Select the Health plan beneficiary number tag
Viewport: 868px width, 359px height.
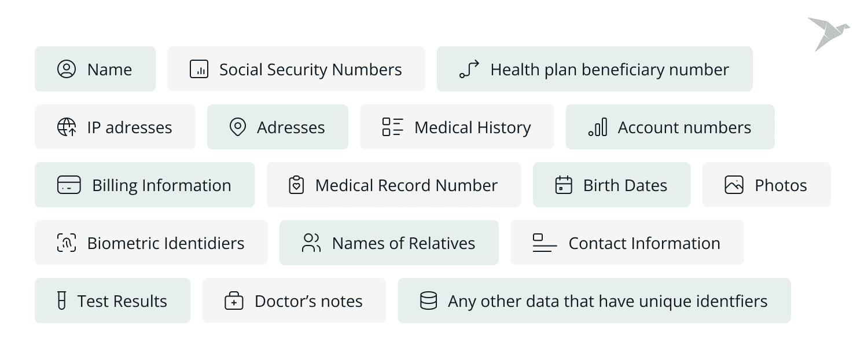pyautogui.click(x=594, y=69)
